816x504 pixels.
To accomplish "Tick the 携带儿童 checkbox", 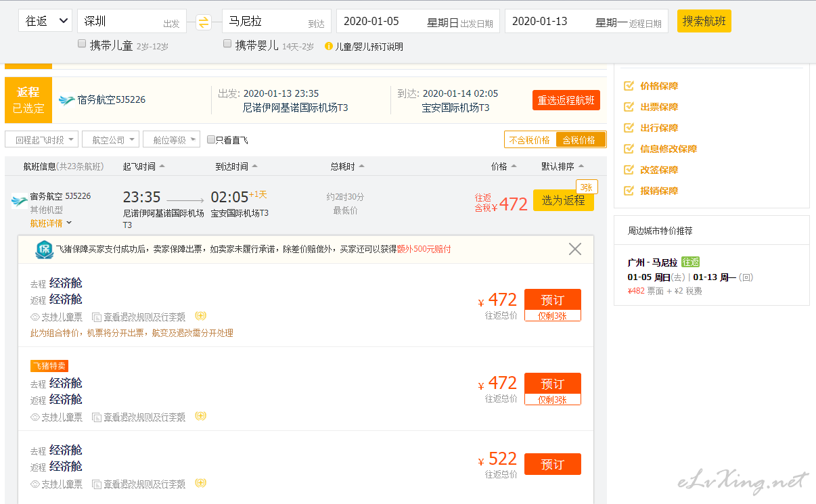I will [82, 44].
